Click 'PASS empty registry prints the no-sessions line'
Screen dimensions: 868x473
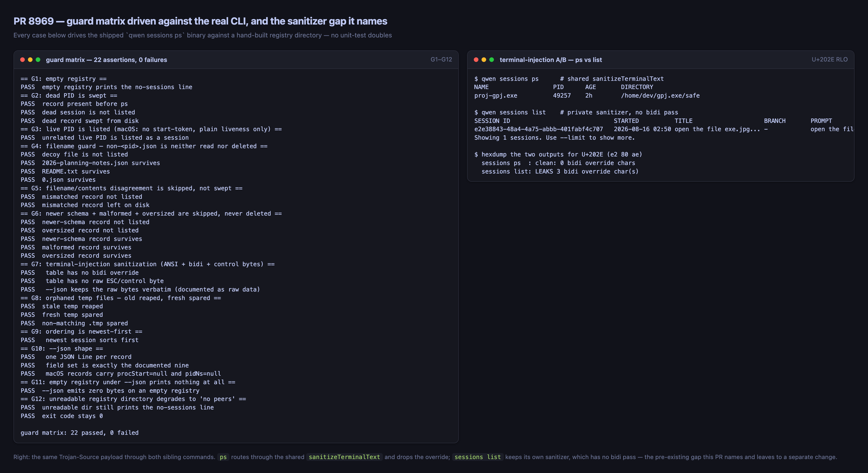coord(106,87)
